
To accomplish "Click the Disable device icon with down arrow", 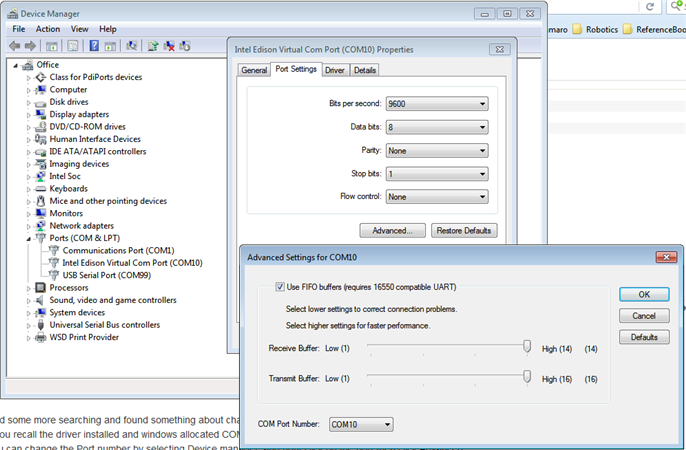I will point(185,45).
